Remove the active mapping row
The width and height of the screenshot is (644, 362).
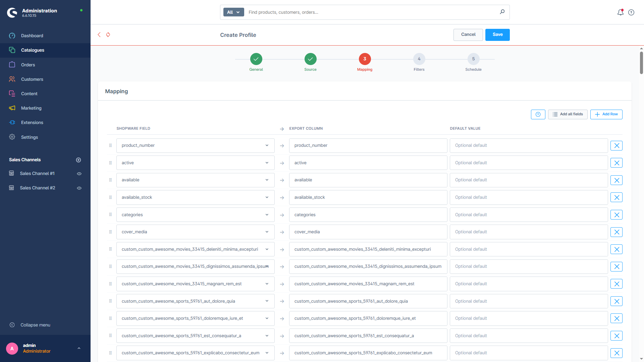click(616, 163)
